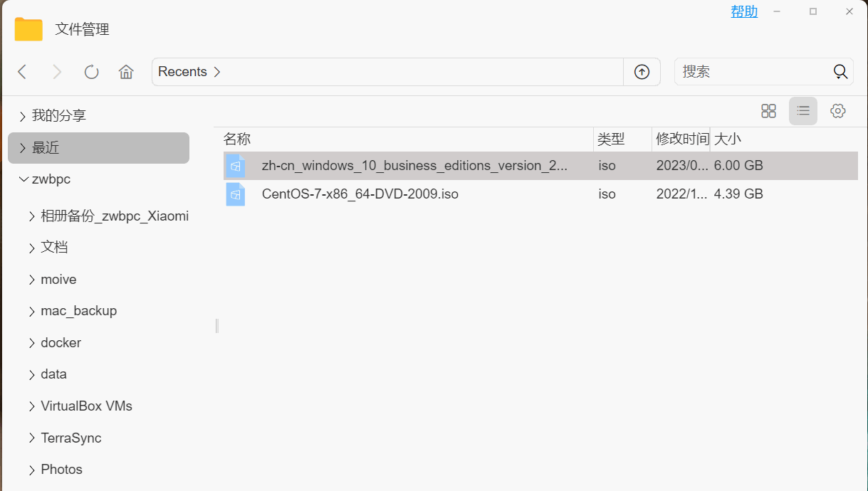
Task: Expand the 我的分享 tree node
Action: tap(23, 116)
